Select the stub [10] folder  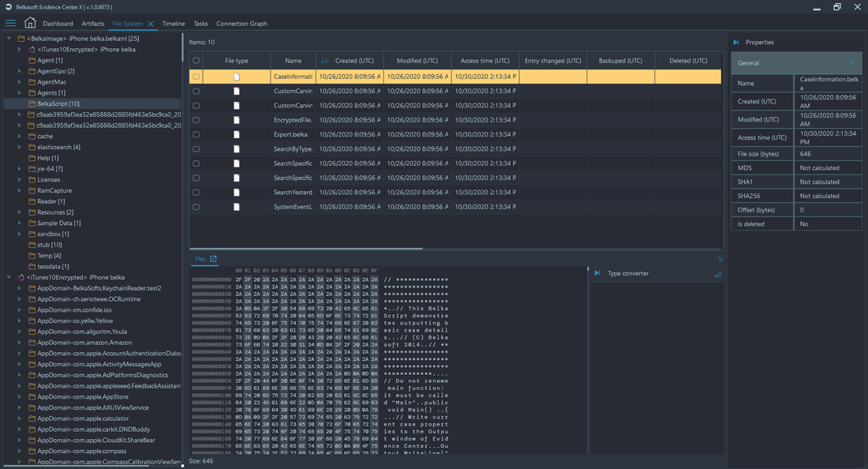pyautogui.click(x=49, y=245)
